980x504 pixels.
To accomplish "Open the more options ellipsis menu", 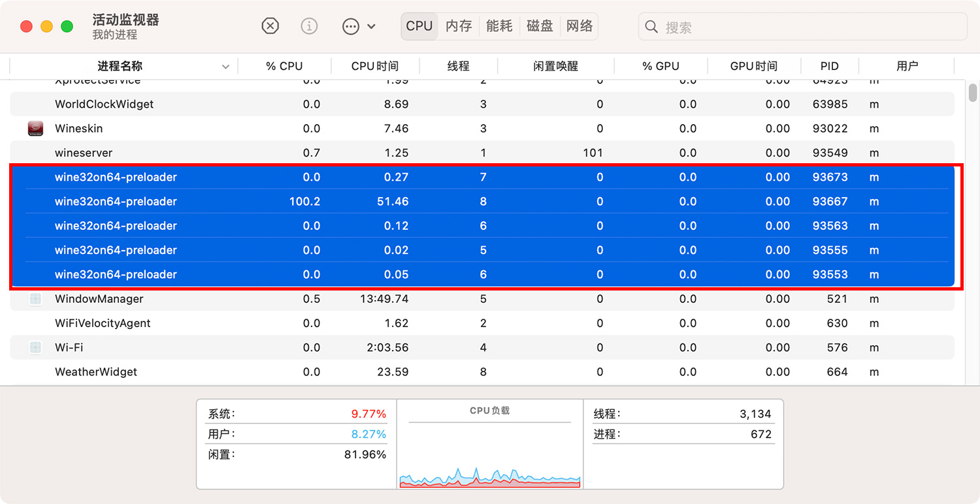I will tap(351, 27).
